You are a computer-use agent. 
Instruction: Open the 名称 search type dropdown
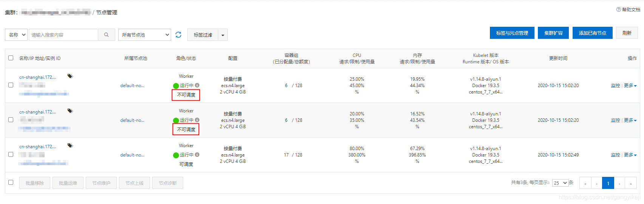point(16,35)
